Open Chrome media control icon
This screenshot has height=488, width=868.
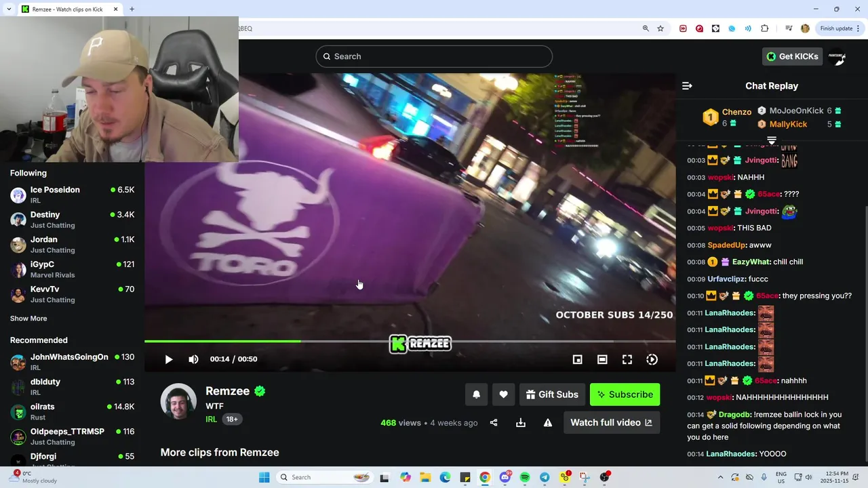click(789, 28)
